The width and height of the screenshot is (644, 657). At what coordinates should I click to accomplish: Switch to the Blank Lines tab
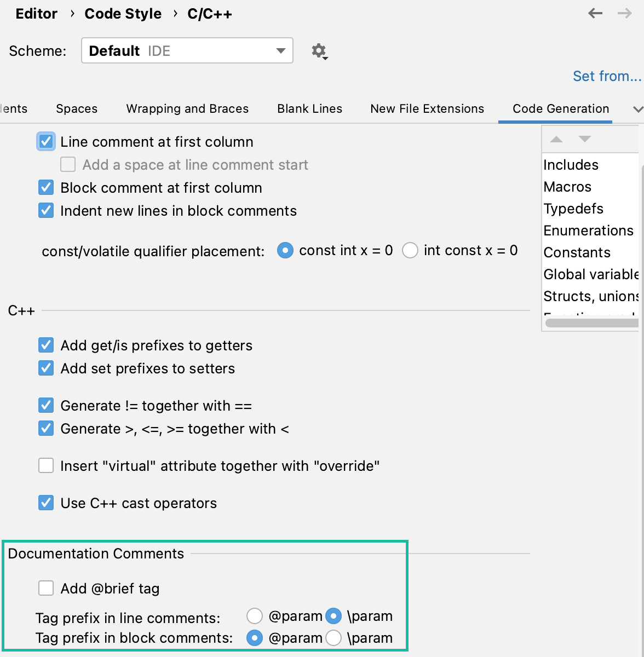point(309,108)
